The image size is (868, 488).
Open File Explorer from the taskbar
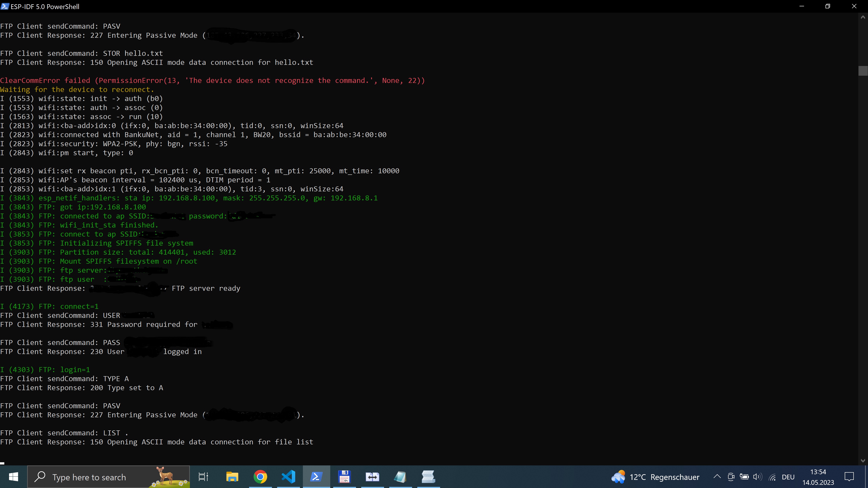coord(232,477)
